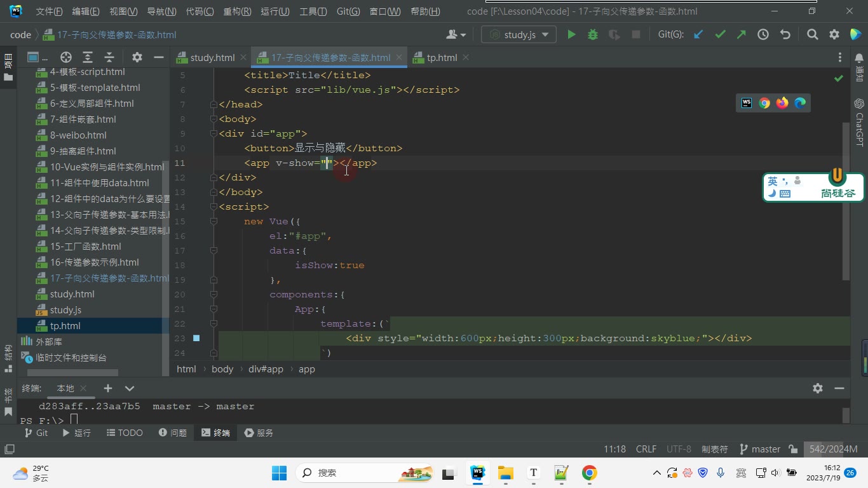Toggle file read-only lock in status bar

coord(793,449)
